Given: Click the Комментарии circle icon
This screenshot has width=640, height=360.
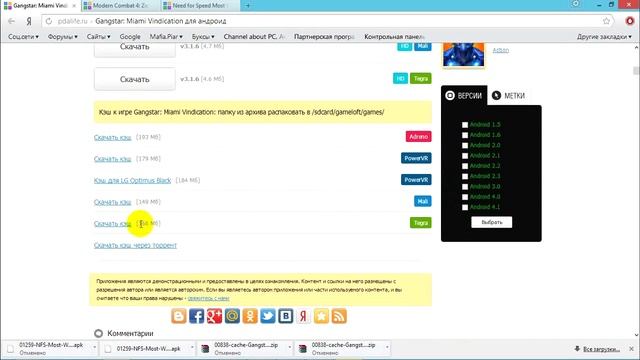Looking at the screenshot, I should (98, 333).
